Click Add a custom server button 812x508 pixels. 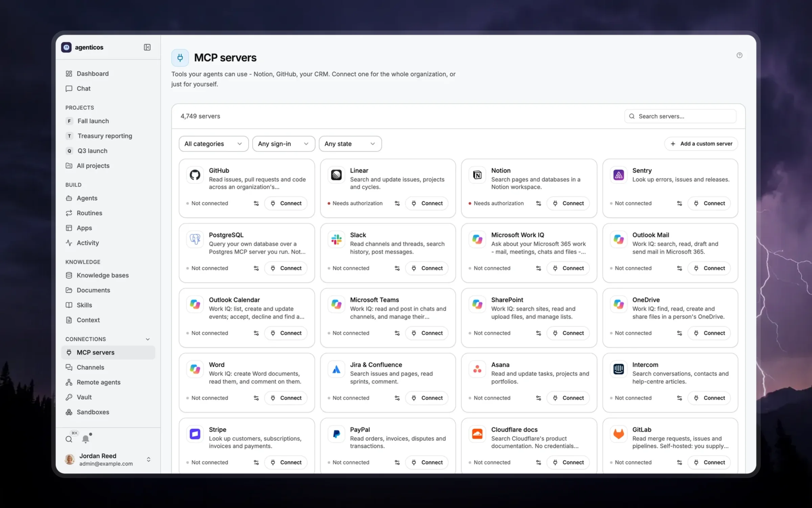point(701,144)
